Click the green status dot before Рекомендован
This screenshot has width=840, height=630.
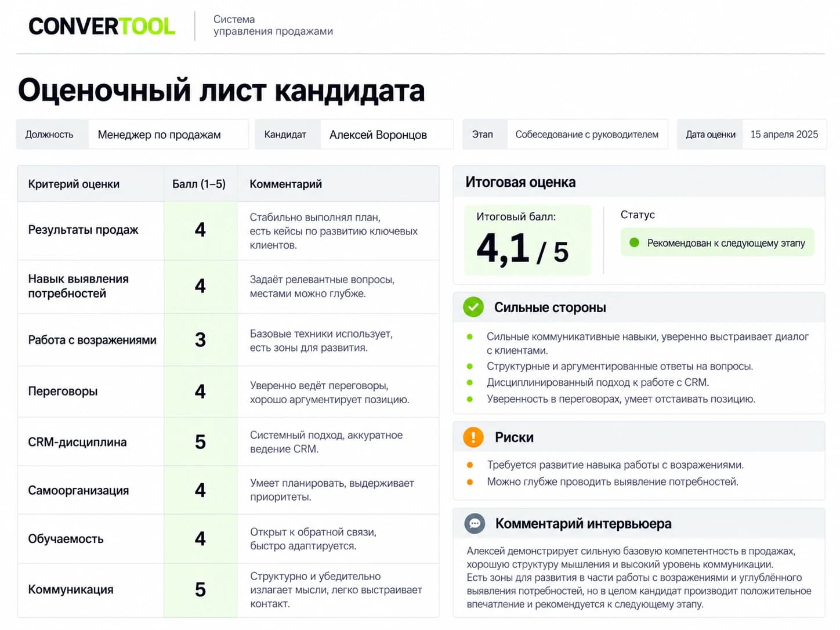tap(634, 242)
